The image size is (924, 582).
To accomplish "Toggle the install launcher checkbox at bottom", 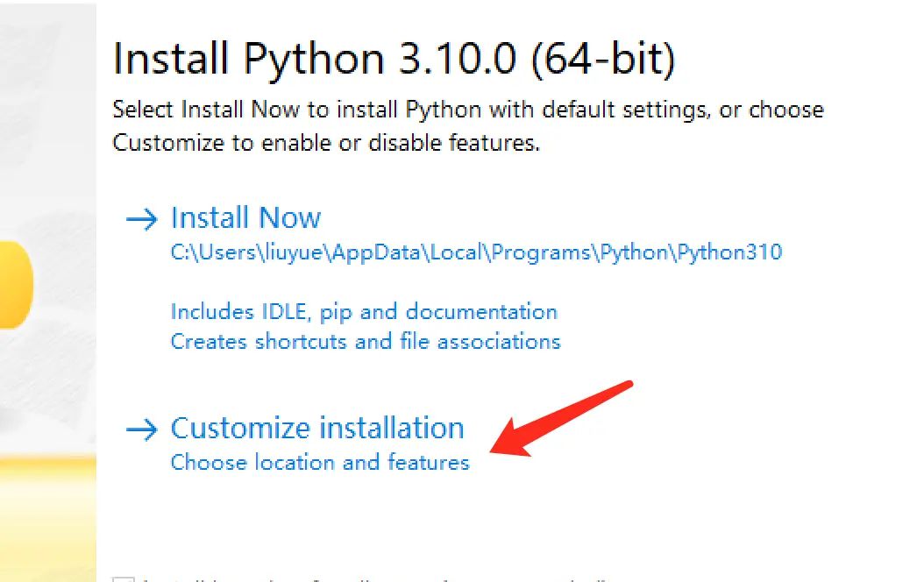I will coord(124,578).
